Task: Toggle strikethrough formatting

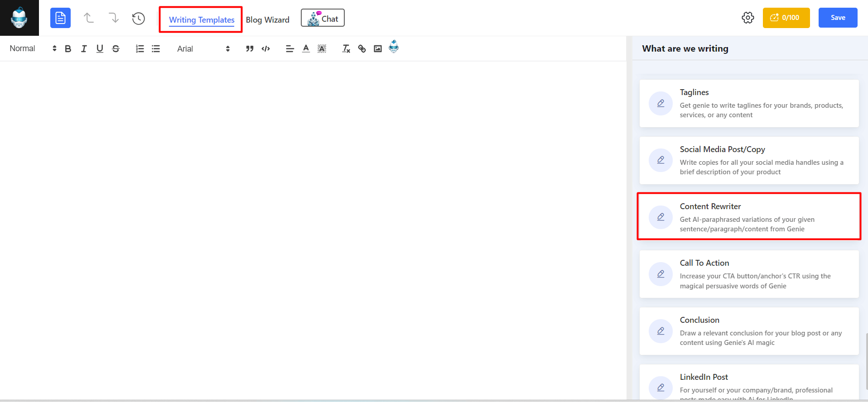Action: tap(116, 49)
